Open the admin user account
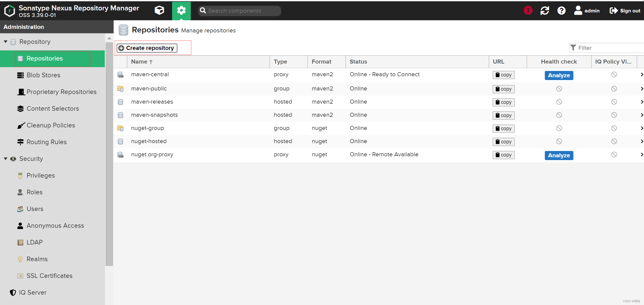This screenshot has width=644, height=305. (x=587, y=11)
